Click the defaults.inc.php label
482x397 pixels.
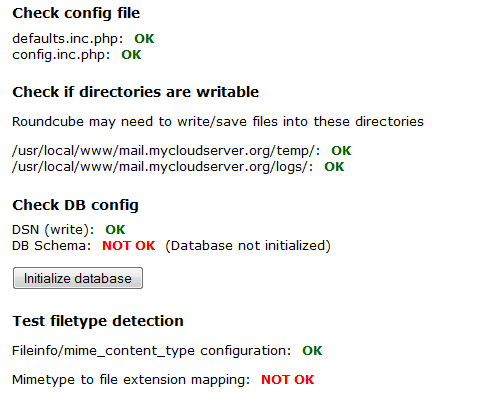click(x=68, y=39)
